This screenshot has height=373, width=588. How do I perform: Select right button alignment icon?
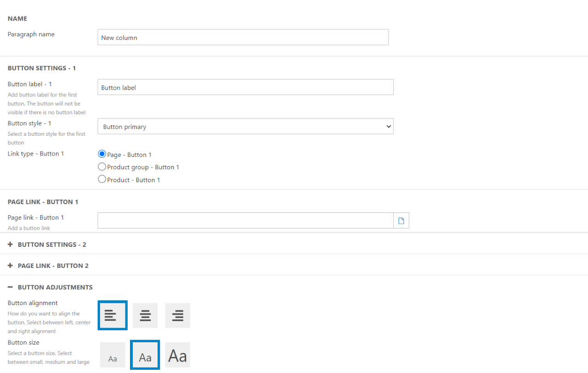point(177,315)
